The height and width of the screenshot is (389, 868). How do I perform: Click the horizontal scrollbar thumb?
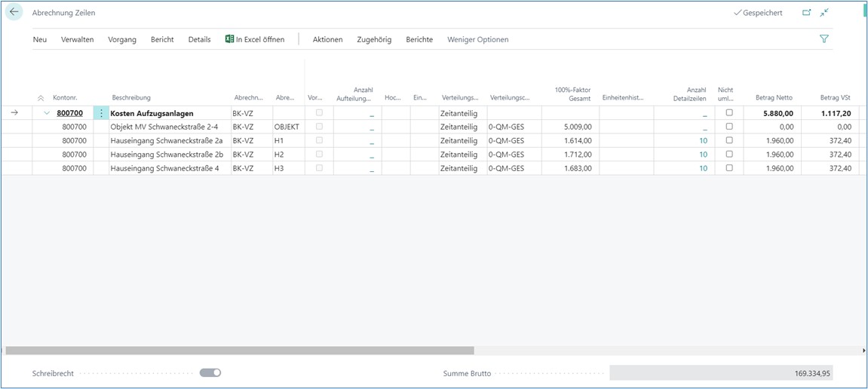coord(240,351)
